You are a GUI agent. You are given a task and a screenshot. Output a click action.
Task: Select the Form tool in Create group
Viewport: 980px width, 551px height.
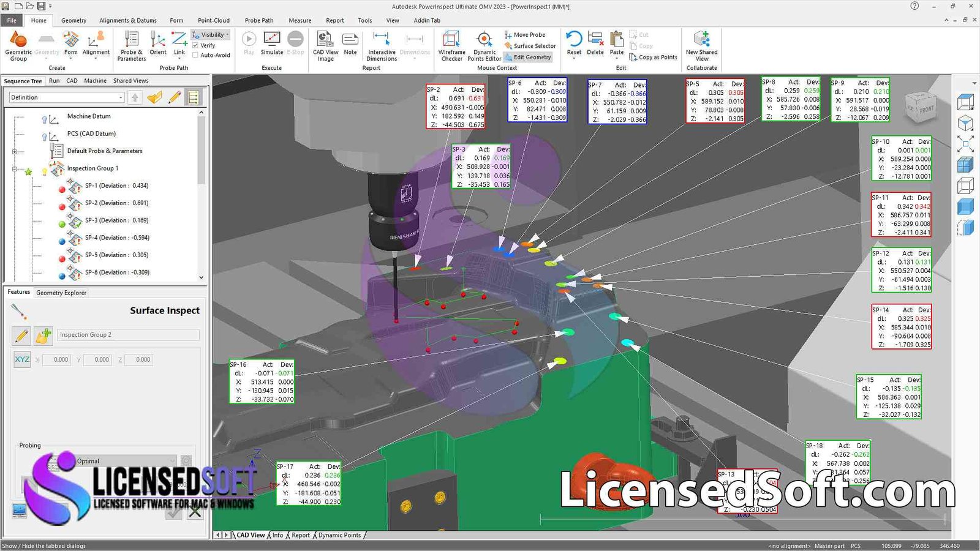click(x=71, y=44)
